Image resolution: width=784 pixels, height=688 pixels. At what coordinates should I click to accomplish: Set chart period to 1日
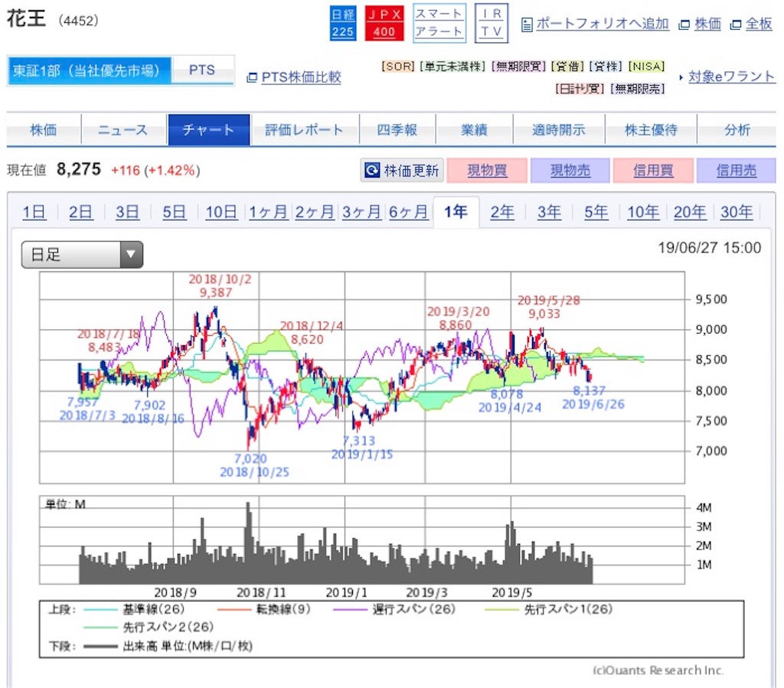tap(34, 212)
